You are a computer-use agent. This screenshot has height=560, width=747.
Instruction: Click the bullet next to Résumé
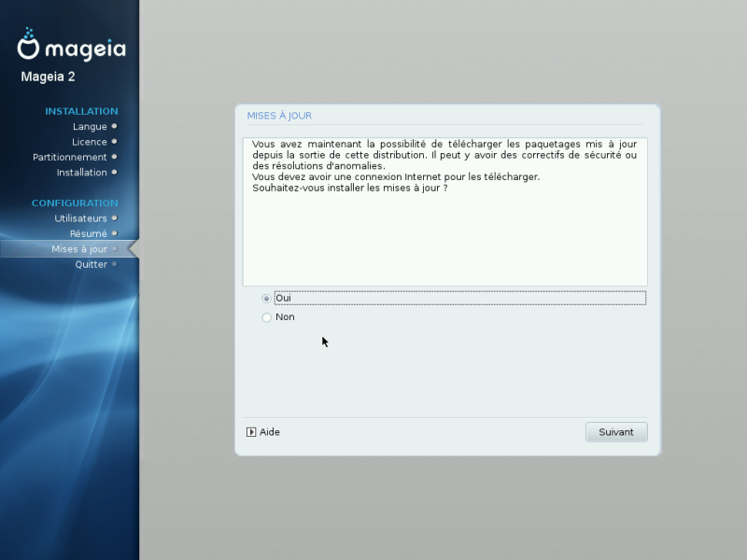click(114, 233)
